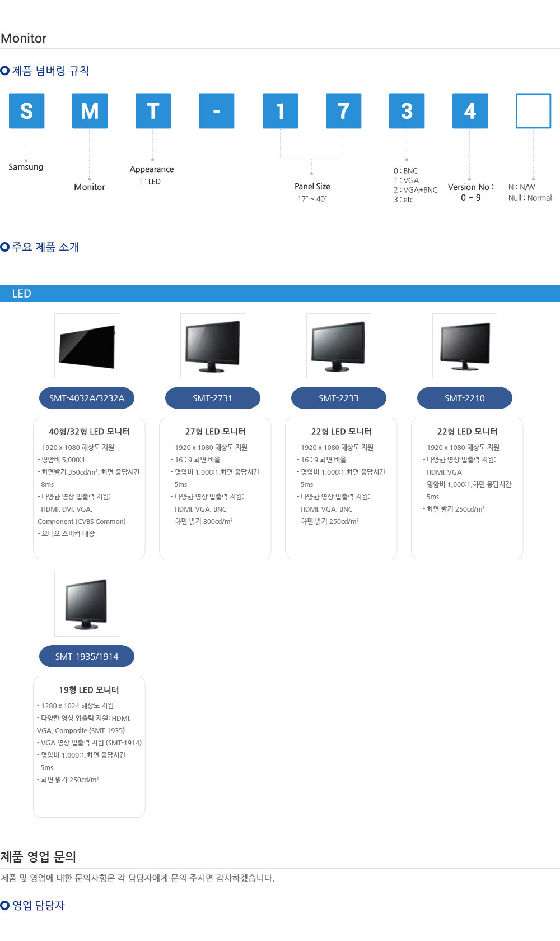This screenshot has width=560, height=941.
Task: Click the '17" ~ 40"' size range text
Action: 312,199
